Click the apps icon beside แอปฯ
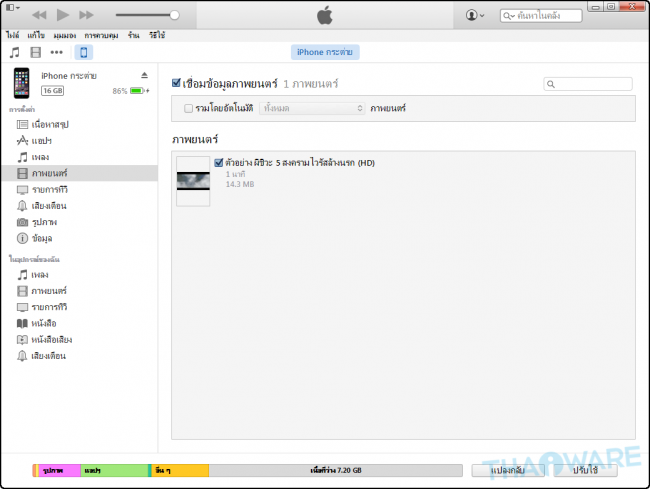The width and height of the screenshot is (650, 489). 22,141
